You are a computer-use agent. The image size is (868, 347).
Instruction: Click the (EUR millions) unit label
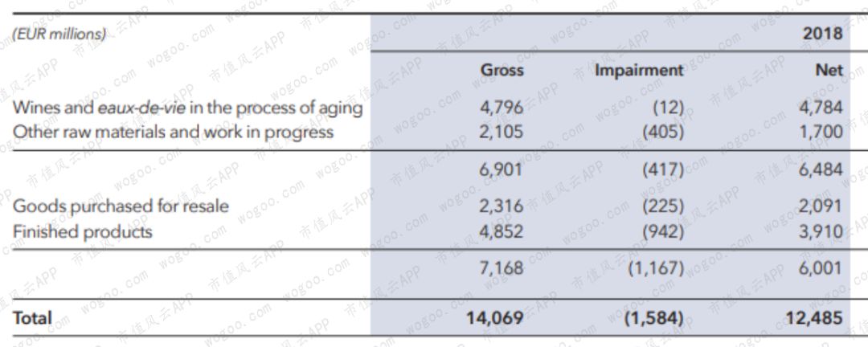pos(59,34)
